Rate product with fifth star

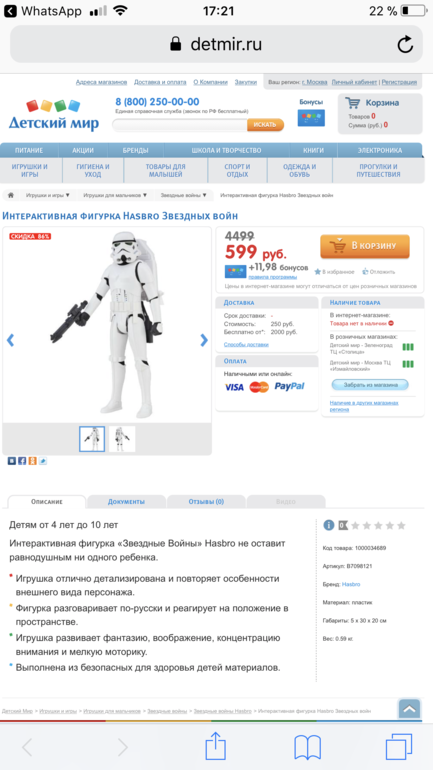pos(401,525)
